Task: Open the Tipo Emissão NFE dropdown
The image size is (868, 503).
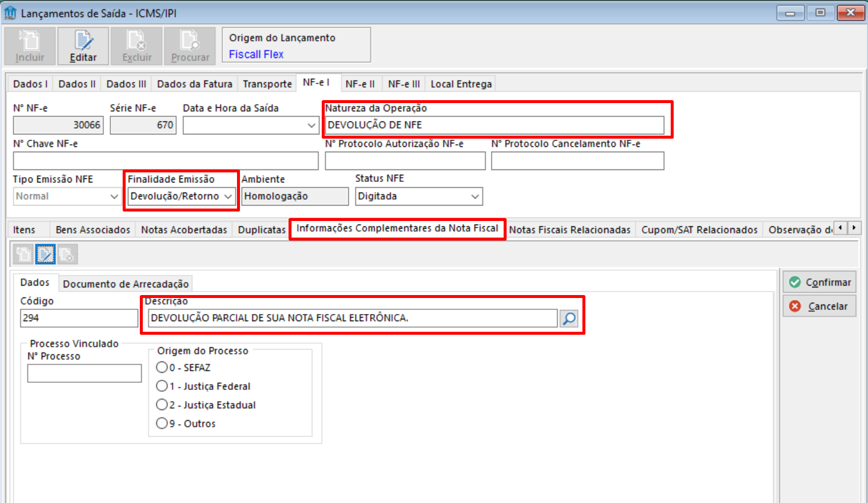Action: click(x=114, y=196)
